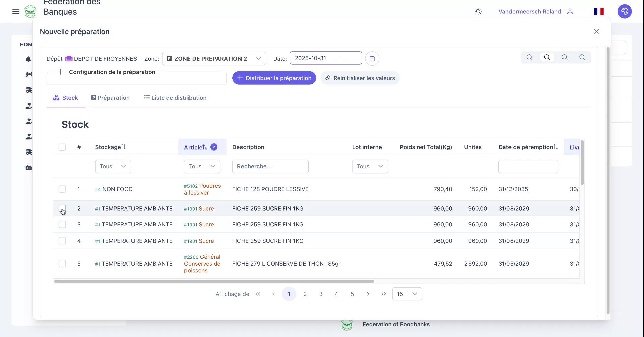Open the Stockage 'Tous' filter dropdown

point(113,166)
